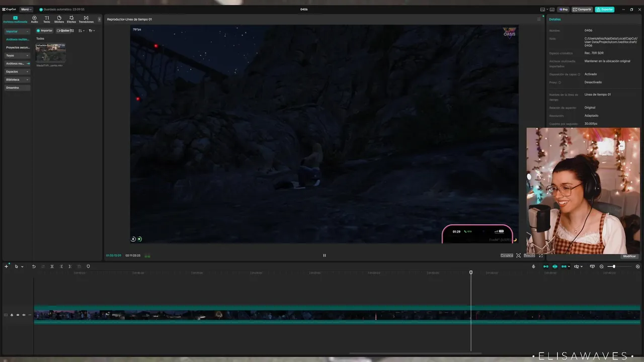Click the marker shield icon in the timeline toolbar
Viewport: 644px width, 362px height.
[x=88, y=266]
